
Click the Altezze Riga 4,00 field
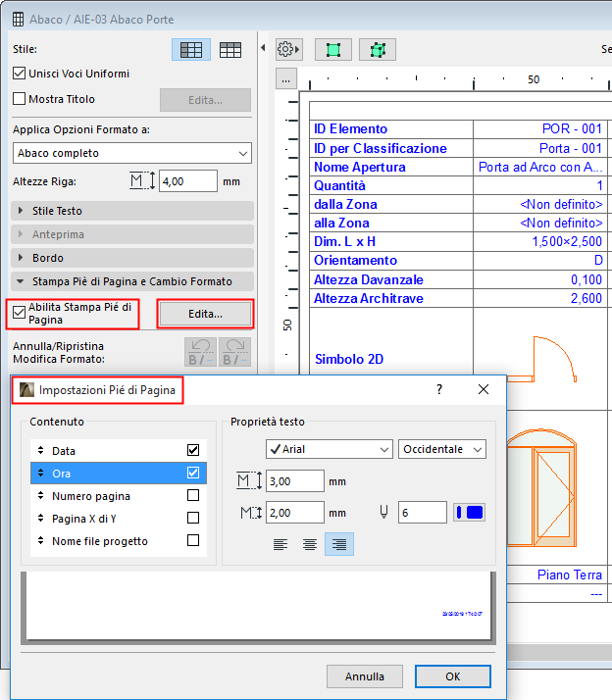[188, 181]
